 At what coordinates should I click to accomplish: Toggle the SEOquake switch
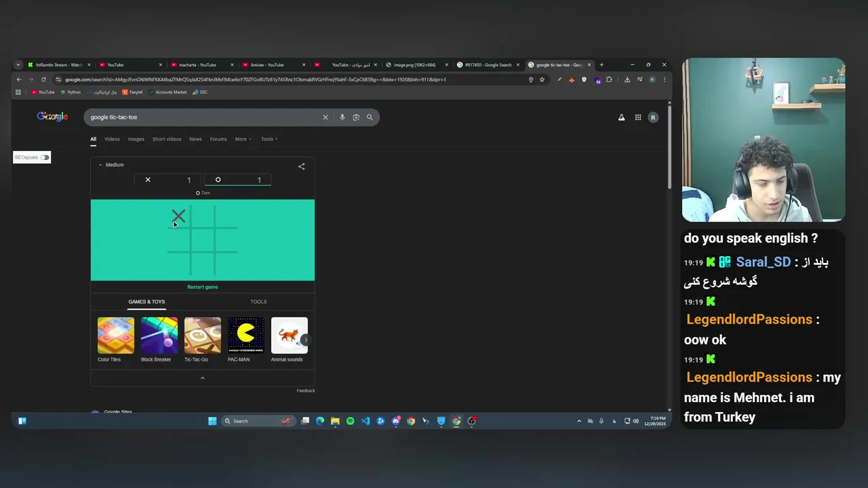pyautogui.click(x=44, y=157)
